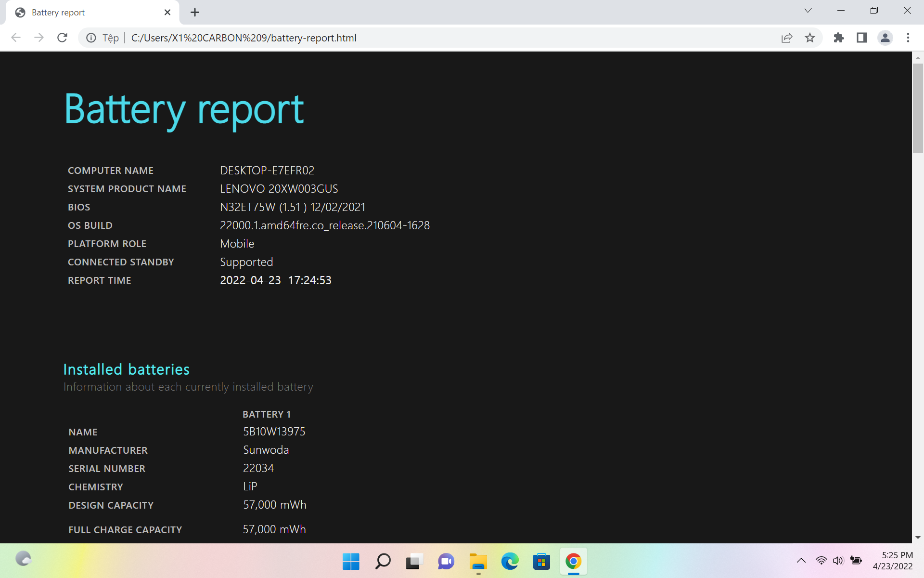
Task: Close the Battery report tab
Action: click(167, 13)
